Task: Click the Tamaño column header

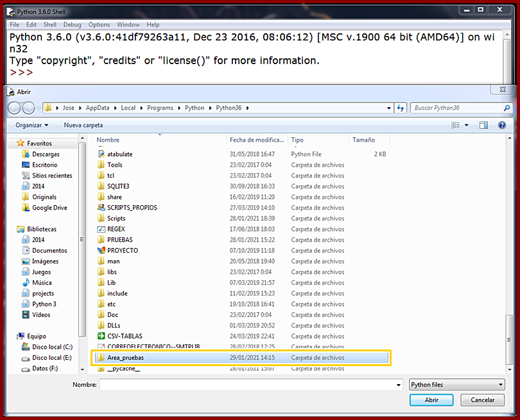Action: [369, 140]
